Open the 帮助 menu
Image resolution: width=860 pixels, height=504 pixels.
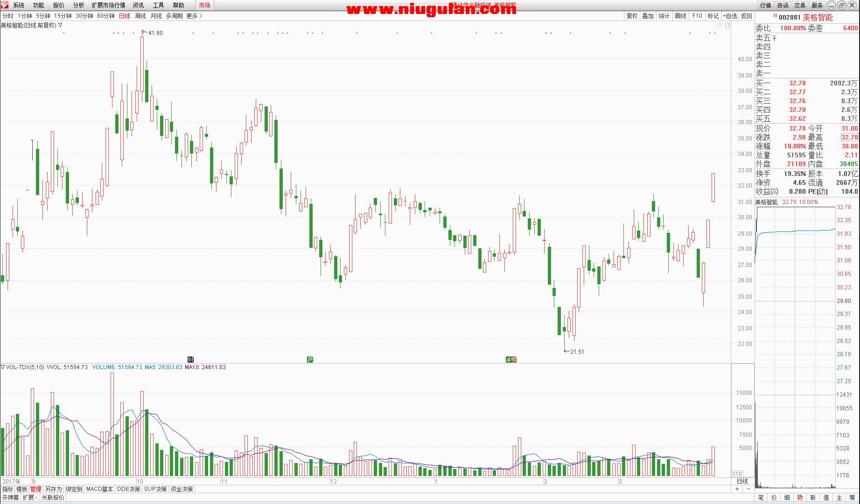point(179,5)
